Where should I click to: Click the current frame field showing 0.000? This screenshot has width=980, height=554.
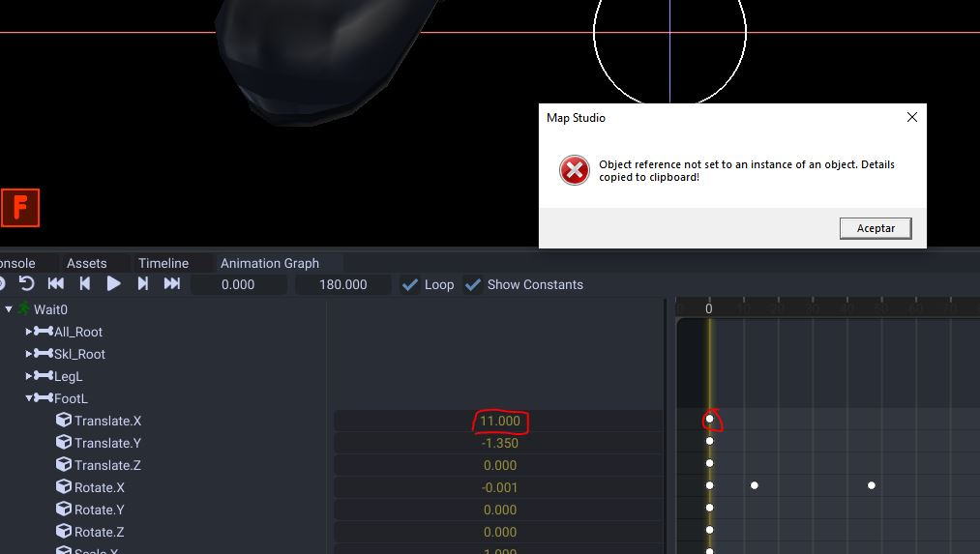pos(238,284)
